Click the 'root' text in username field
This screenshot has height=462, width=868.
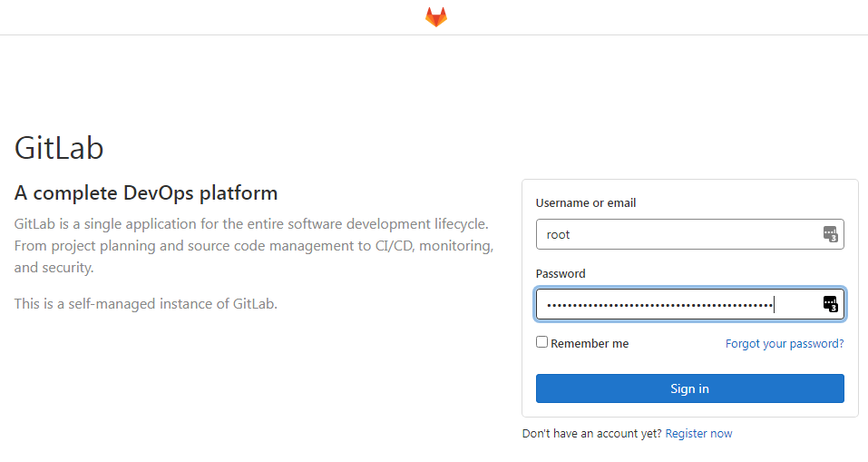tap(558, 235)
